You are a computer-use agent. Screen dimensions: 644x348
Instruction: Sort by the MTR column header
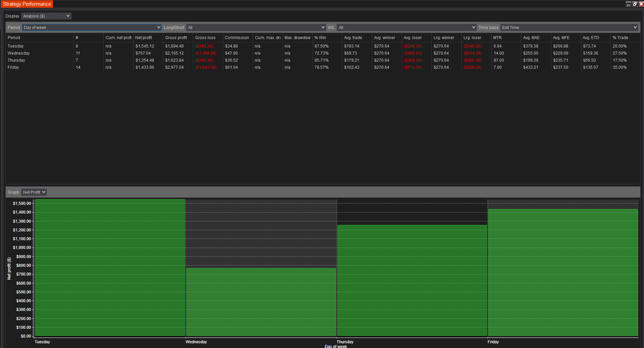[506, 38]
